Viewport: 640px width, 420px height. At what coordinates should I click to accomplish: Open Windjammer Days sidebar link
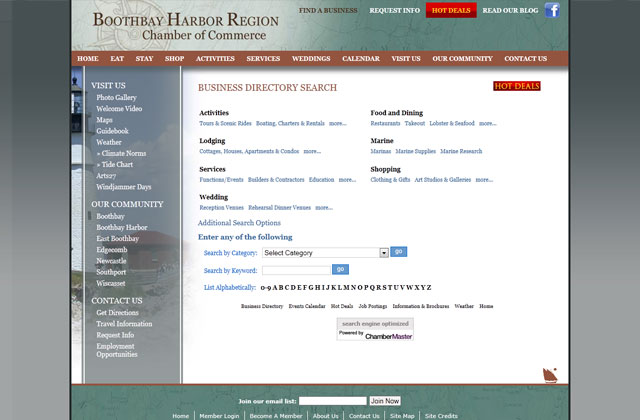[x=124, y=187]
